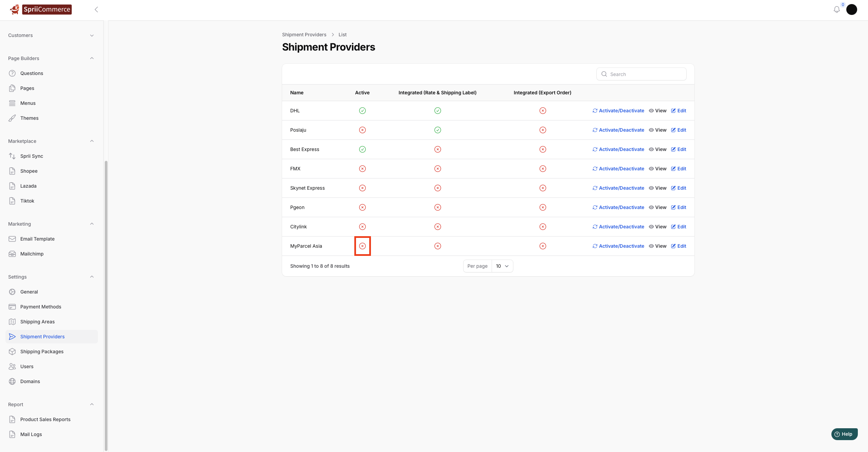
Task: Click Edit link for Best Express
Action: click(x=678, y=149)
